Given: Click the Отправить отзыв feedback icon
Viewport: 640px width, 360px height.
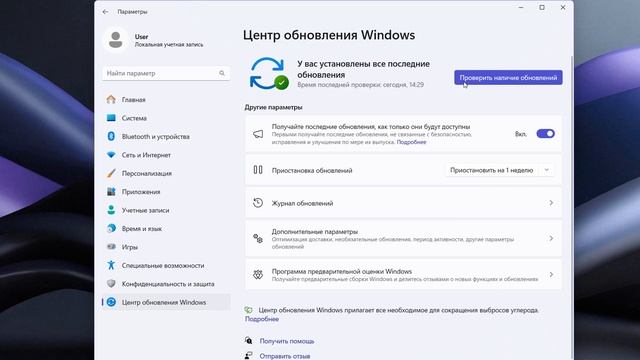Looking at the screenshot, I should coord(248,356).
